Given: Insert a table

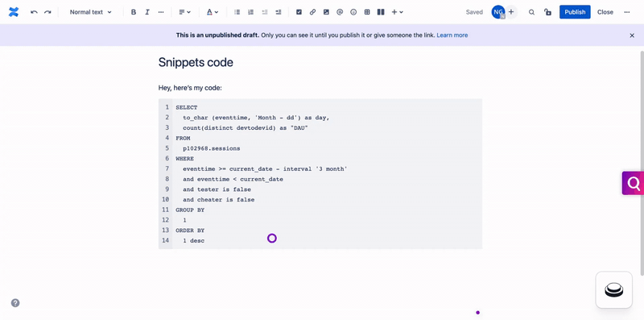Looking at the screenshot, I should click(x=367, y=12).
